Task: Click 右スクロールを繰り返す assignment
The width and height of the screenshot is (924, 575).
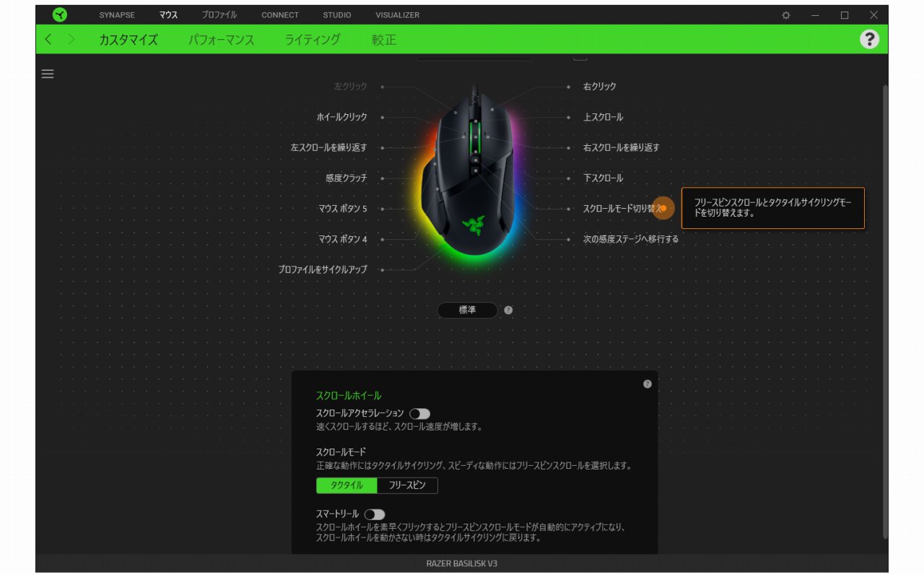Action: [622, 147]
